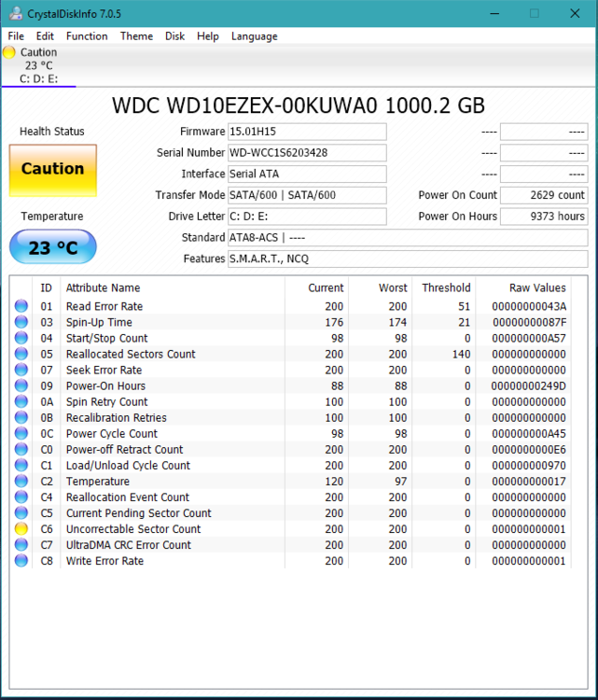Click the Power On Hours value field
The height and width of the screenshot is (700, 598).
[x=544, y=217]
